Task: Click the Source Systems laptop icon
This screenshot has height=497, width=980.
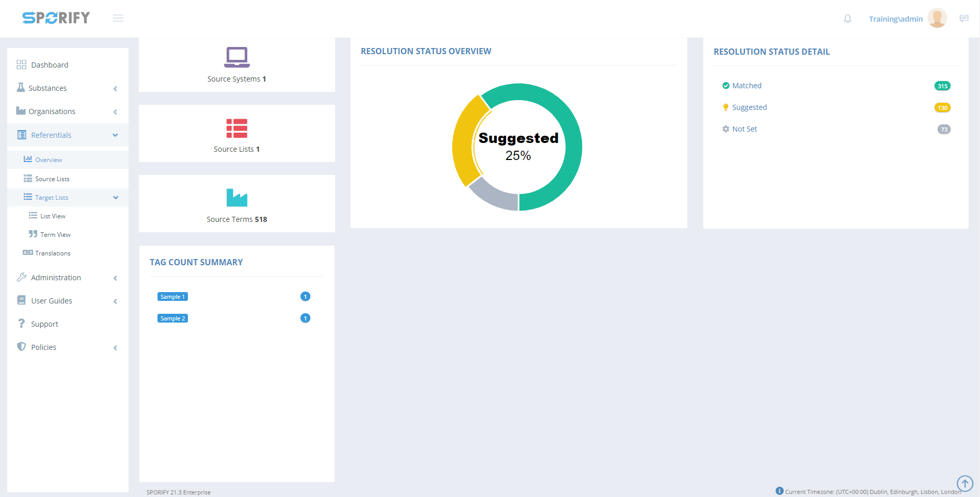Action: 236,57
